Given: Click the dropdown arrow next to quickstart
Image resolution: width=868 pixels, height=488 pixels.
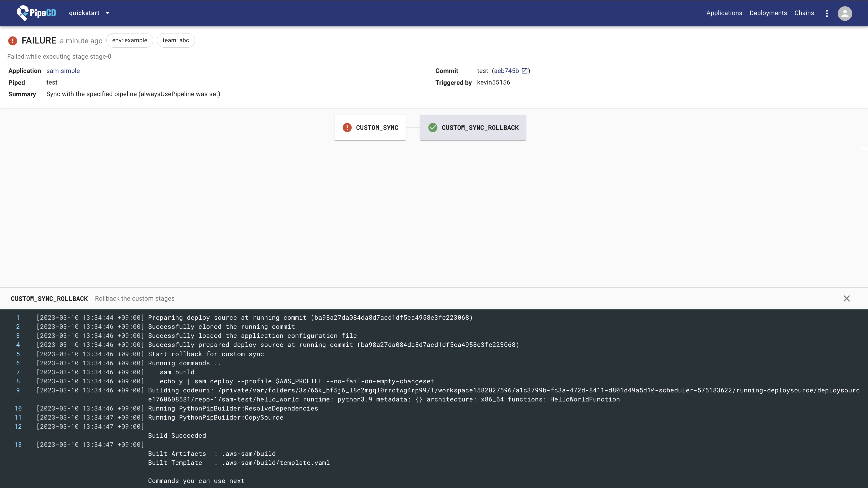Looking at the screenshot, I should 108,14.
